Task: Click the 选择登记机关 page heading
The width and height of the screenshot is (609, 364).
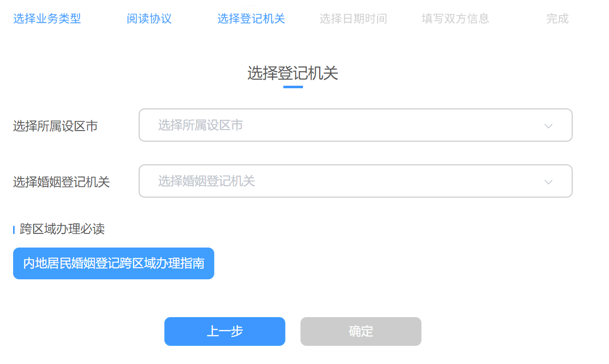Action: tap(292, 74)
